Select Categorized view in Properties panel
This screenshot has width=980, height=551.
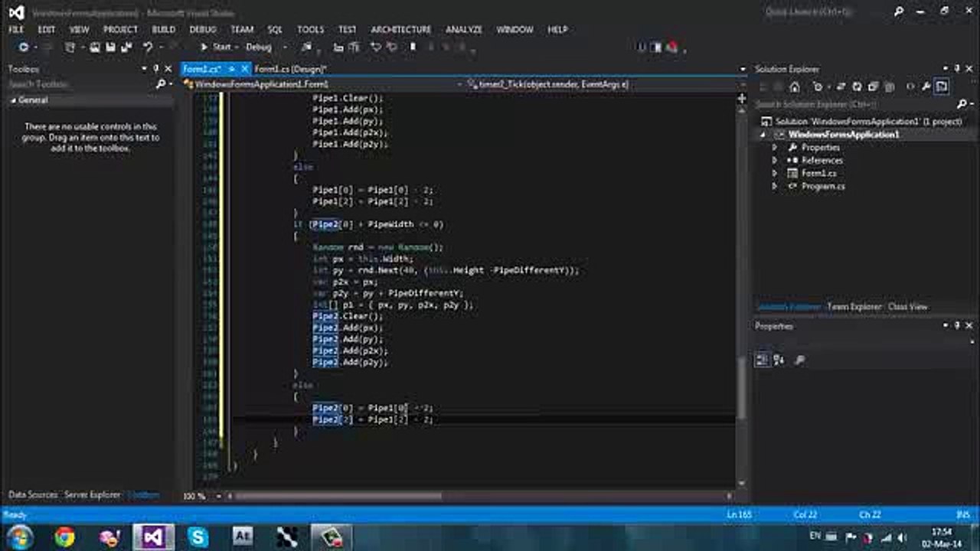pyautogui.click(x=763, y=360)
